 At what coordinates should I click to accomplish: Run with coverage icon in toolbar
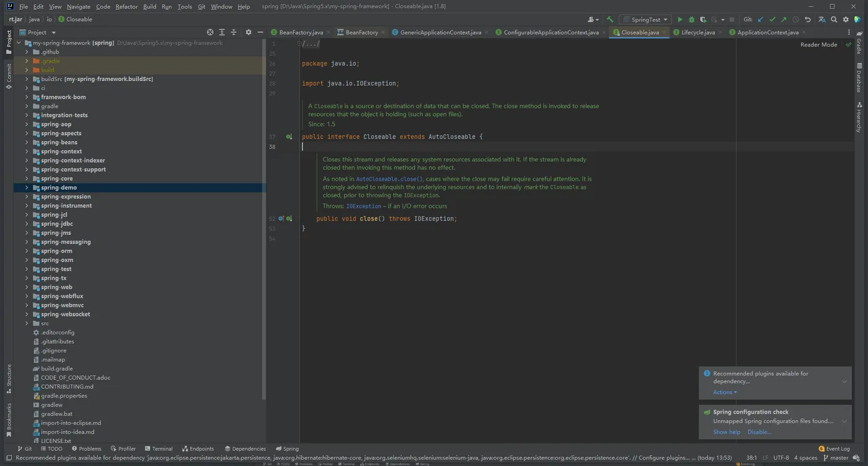point(702,20)
